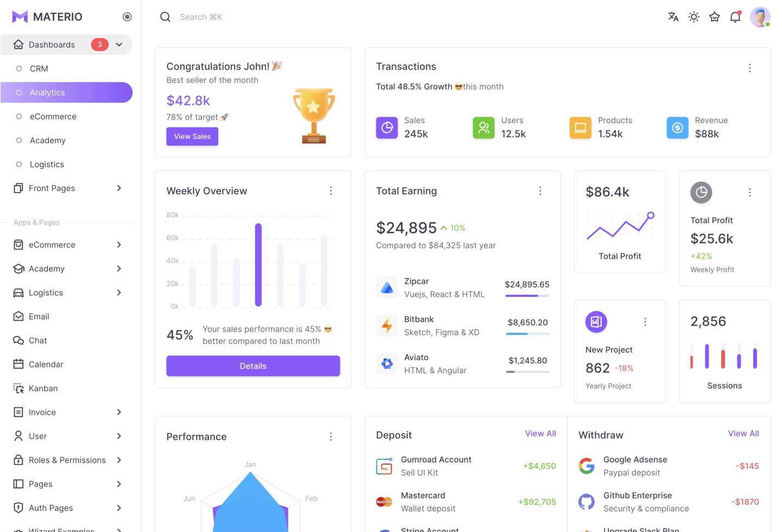
Task: Expand the Logistics apps chevron
Action: [119, 293]
